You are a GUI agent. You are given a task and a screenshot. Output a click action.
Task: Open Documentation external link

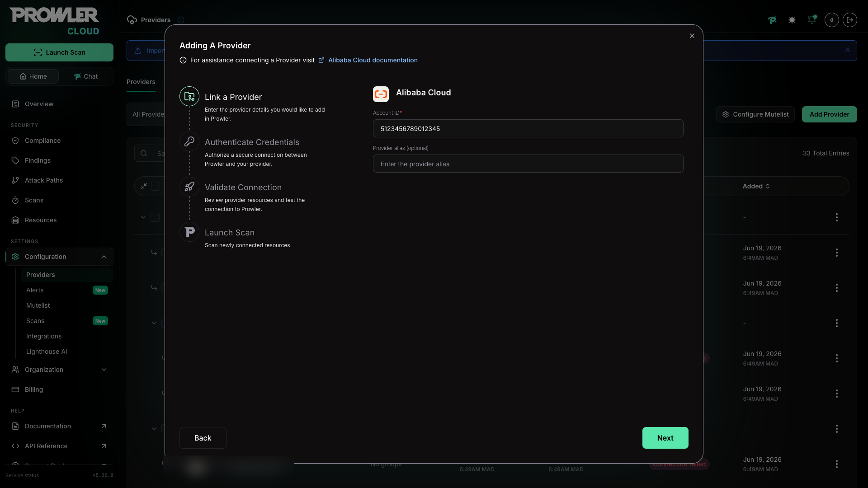point(59,426)
